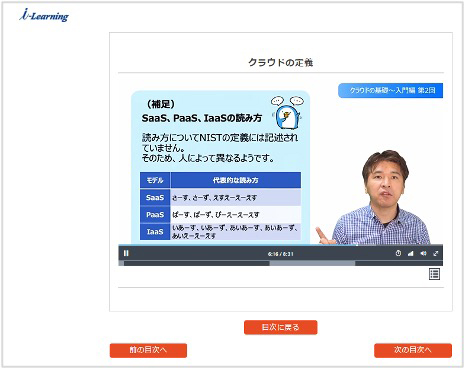
Task: Advance to next section via 次の目次へ
Action: [x=413, y=350]
